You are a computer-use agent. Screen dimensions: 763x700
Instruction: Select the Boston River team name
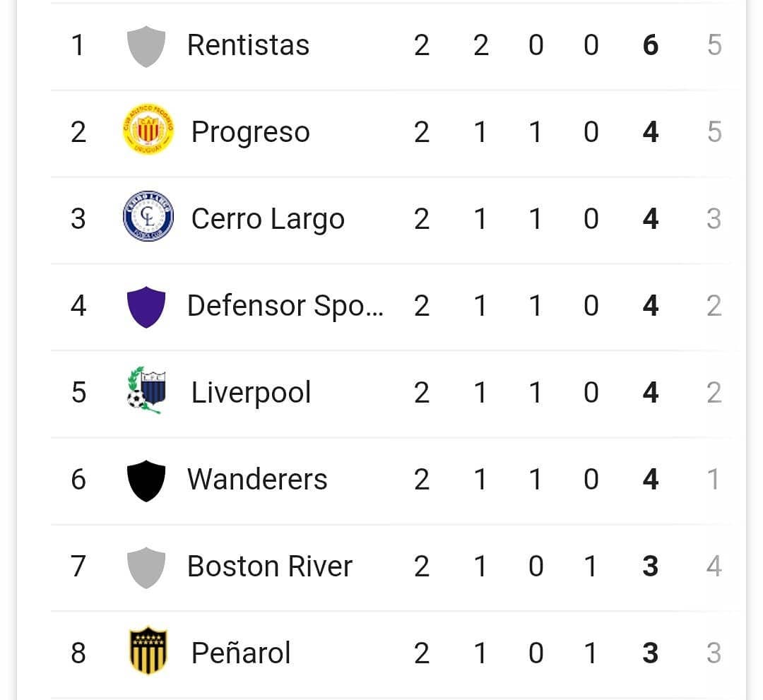pos(270,566)
